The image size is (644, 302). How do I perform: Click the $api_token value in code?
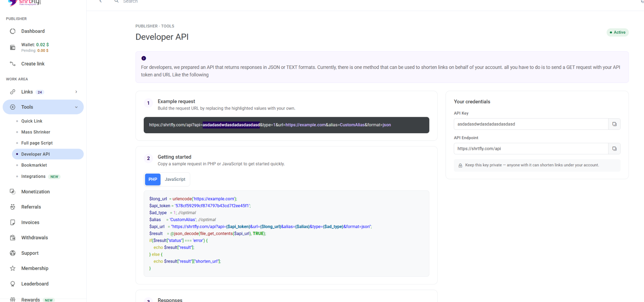pyautogui.click(x=212, y=206)
